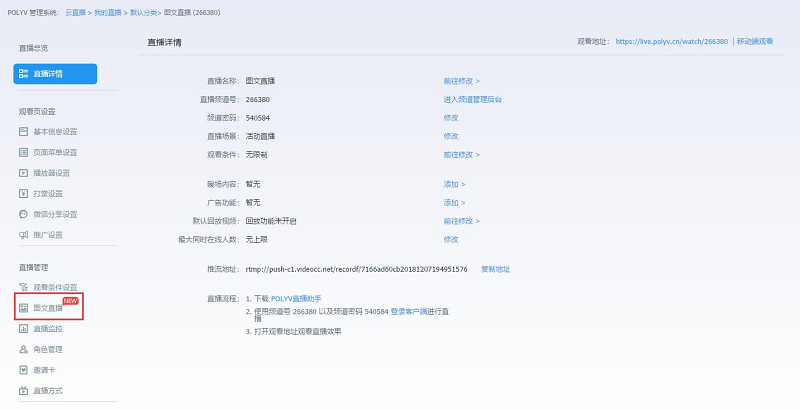This screenshot has height=409, width=800.
Task: Click the 页面菜单设置 sidebar icon
Action: tap(24, 152)
